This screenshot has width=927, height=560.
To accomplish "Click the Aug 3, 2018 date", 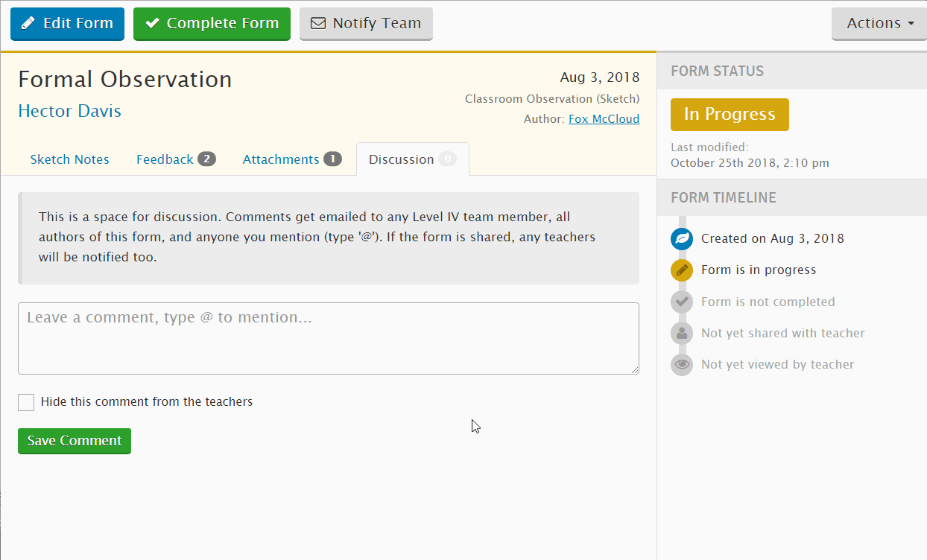I will coord(599,77).
